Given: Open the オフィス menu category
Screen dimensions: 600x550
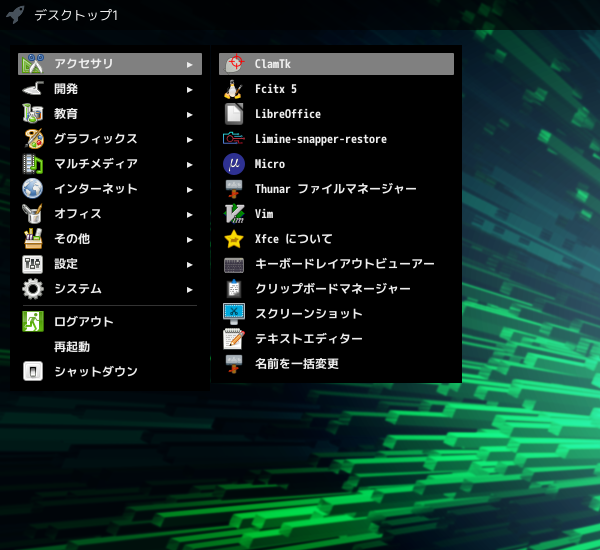Looking at the screenshot, I should [x=110, y=214].
